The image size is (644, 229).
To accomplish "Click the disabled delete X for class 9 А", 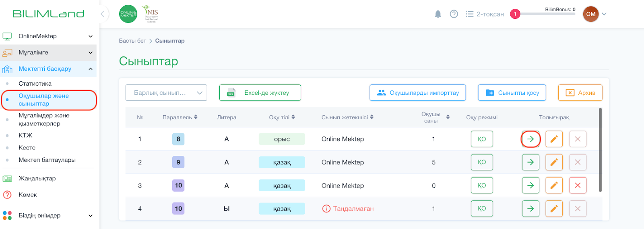I will [x=578, y=162].
